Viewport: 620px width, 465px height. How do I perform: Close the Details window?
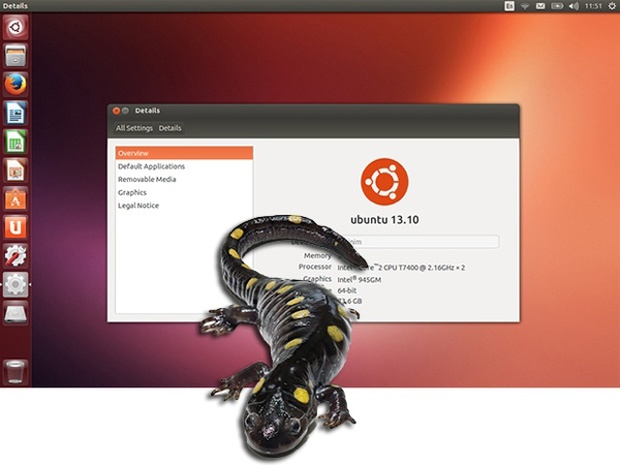click(x=116, y=111)
